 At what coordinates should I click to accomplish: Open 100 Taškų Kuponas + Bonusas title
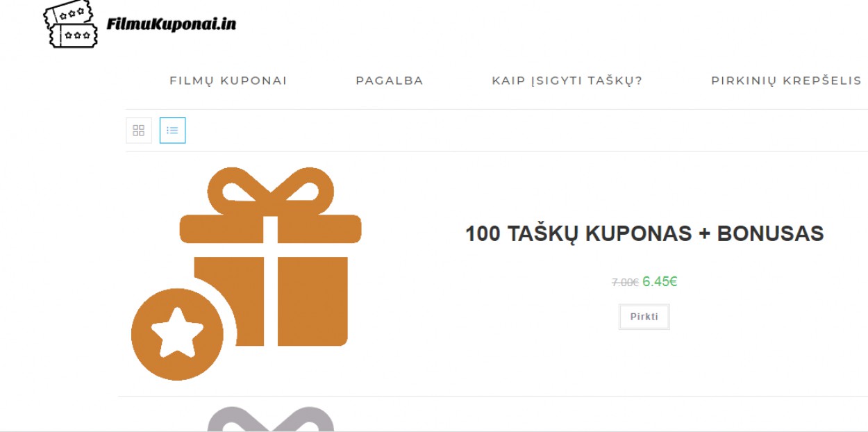pos(644,233)
